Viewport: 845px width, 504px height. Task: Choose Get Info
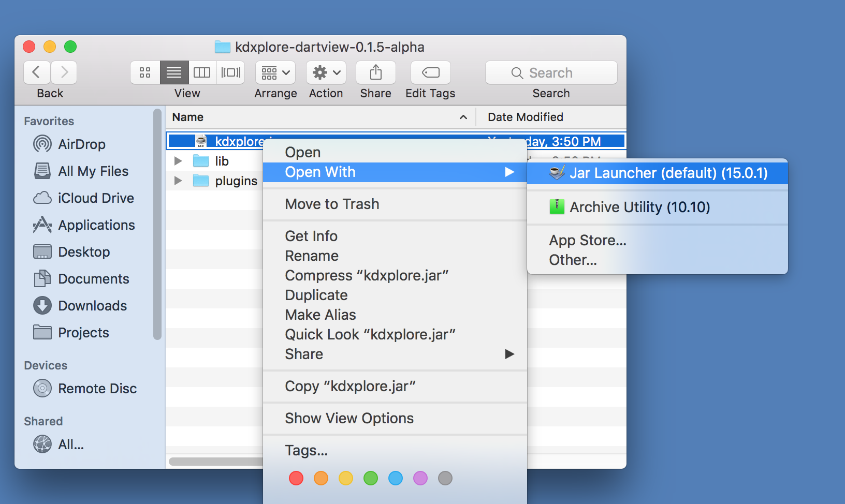(x=395, y=236)
